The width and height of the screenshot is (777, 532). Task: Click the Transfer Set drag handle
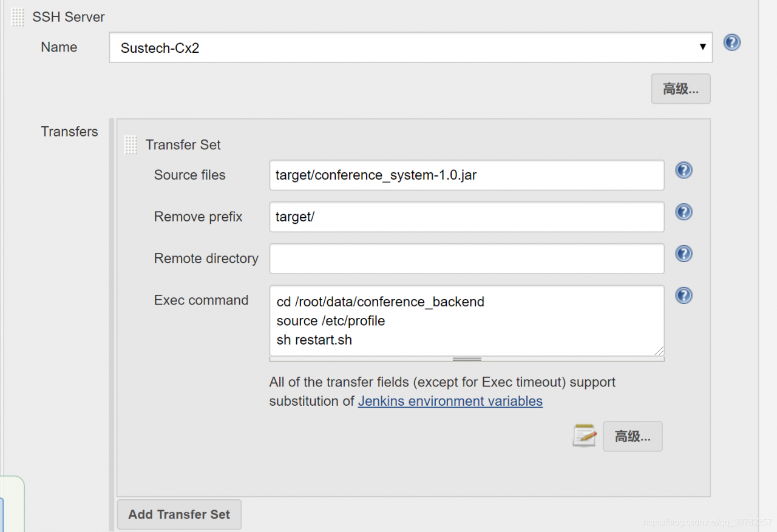click(x=131, y=145)
